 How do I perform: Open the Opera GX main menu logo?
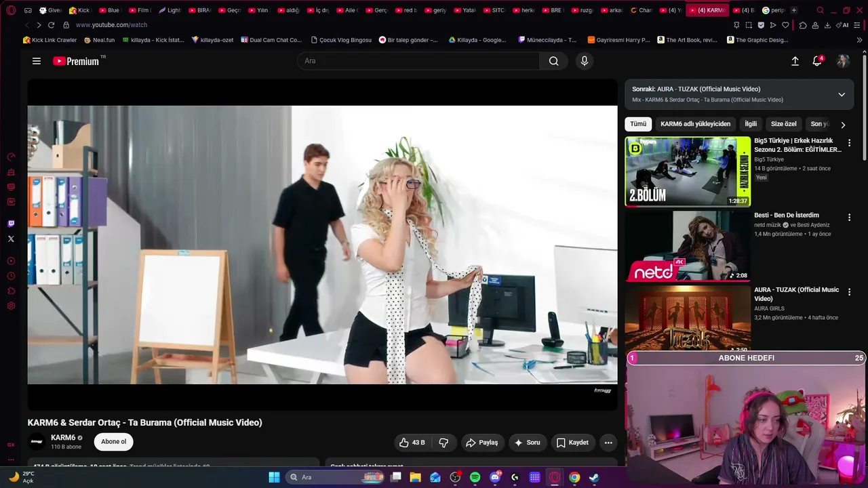tap(11, 10)
